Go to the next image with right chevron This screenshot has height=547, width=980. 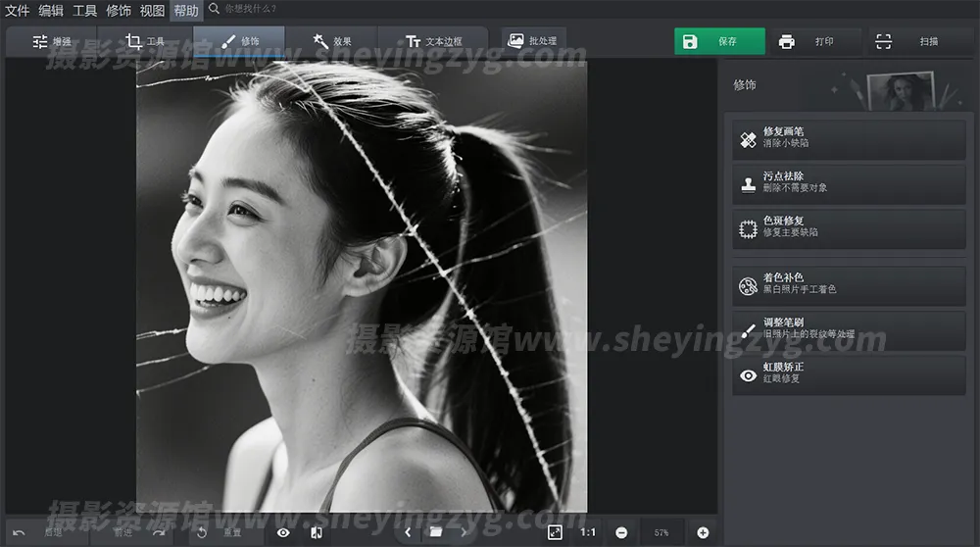[465, 532]
